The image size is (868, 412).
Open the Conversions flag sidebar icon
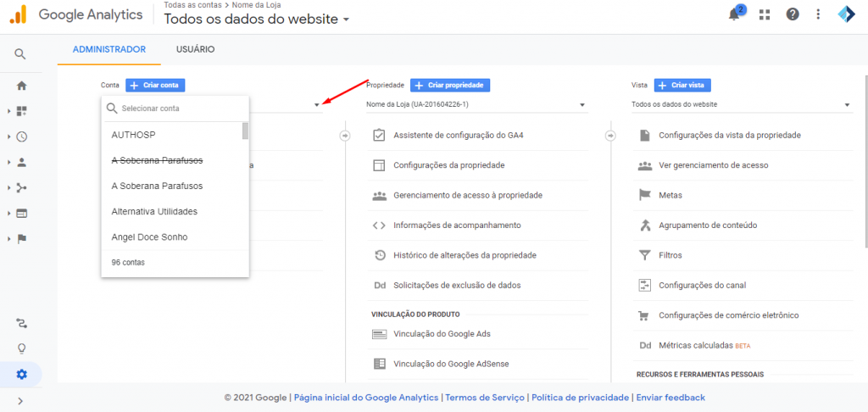(x=21, y=239)
